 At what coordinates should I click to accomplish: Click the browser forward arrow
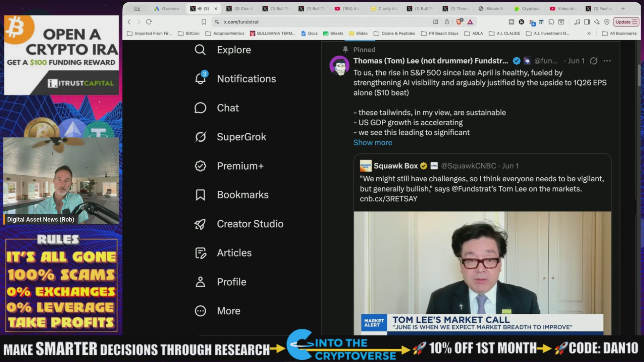(139, 22)
